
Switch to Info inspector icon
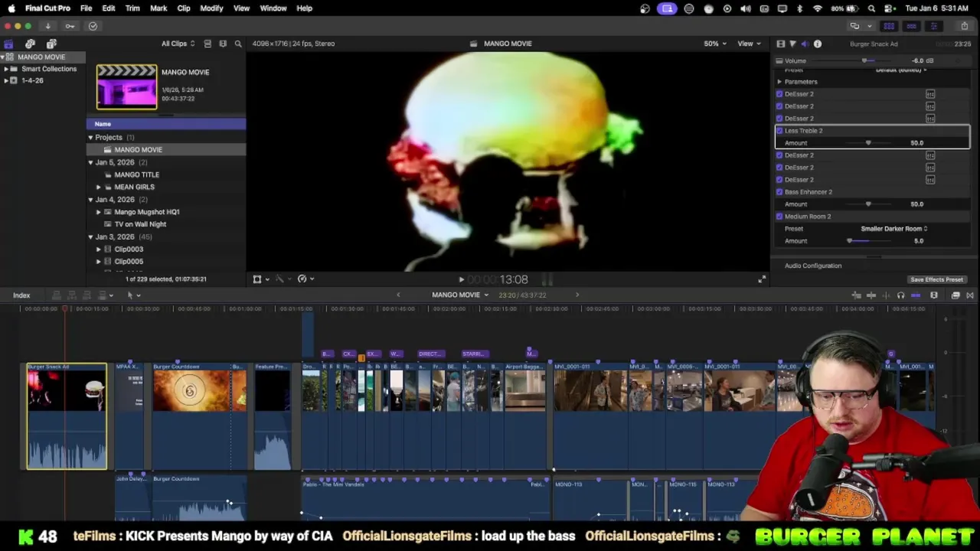click(x=817, y=44)
